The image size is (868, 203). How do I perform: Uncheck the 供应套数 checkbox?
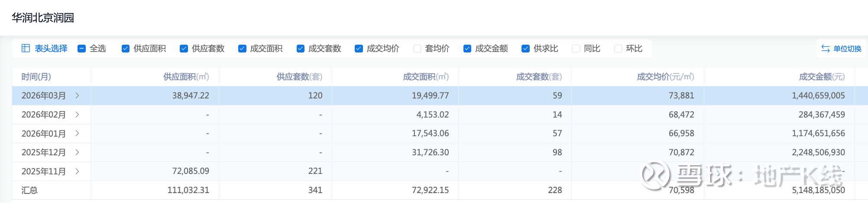coord(184,49)
